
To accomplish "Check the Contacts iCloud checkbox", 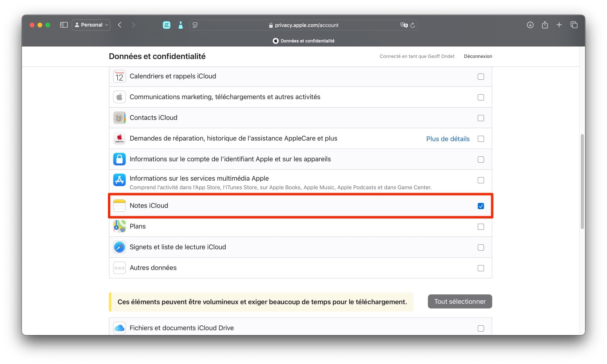I will [x=481, y=118].
